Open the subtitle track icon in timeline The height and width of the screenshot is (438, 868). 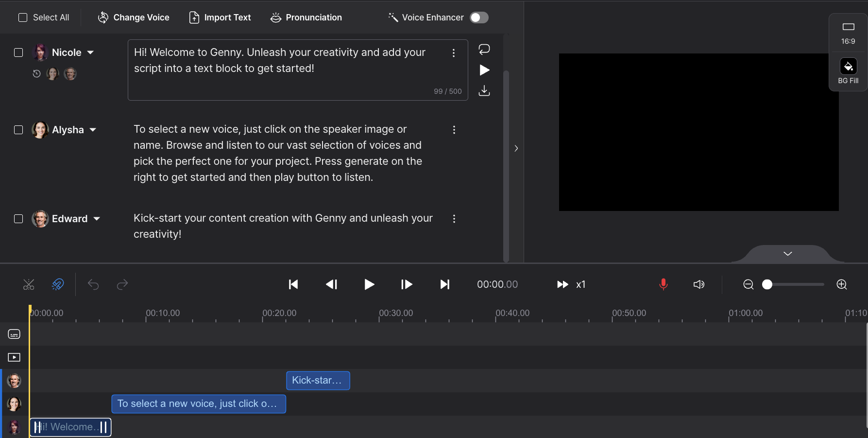click(x=14, y=334)
